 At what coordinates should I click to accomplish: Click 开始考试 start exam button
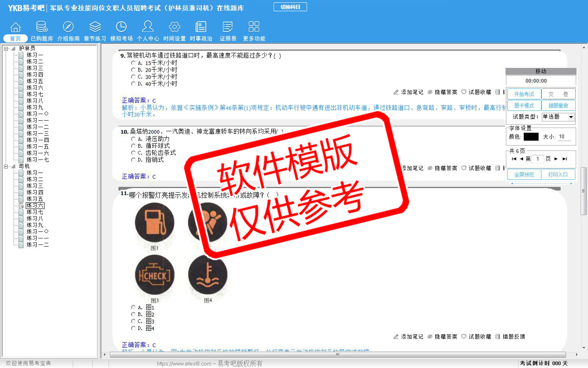pos(524,94)
